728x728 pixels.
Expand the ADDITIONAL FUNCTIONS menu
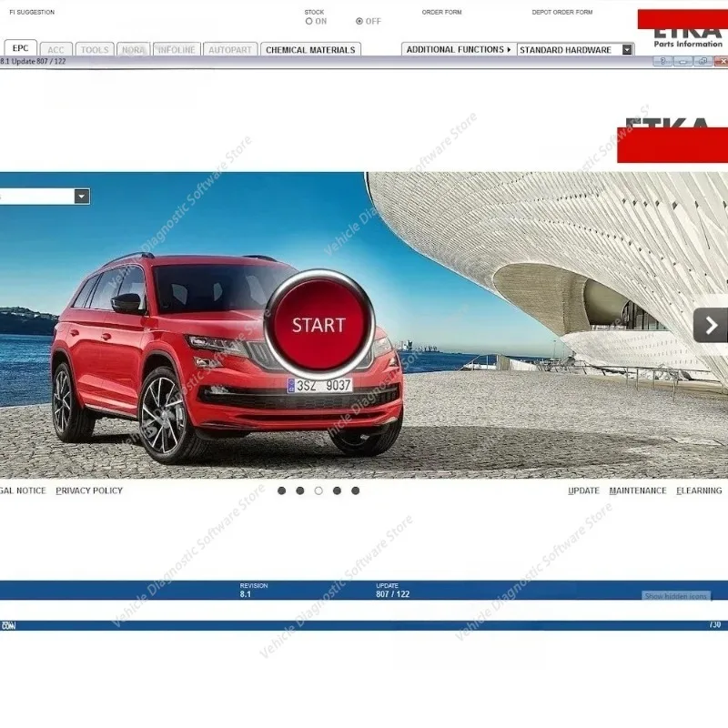coord(459,49)
